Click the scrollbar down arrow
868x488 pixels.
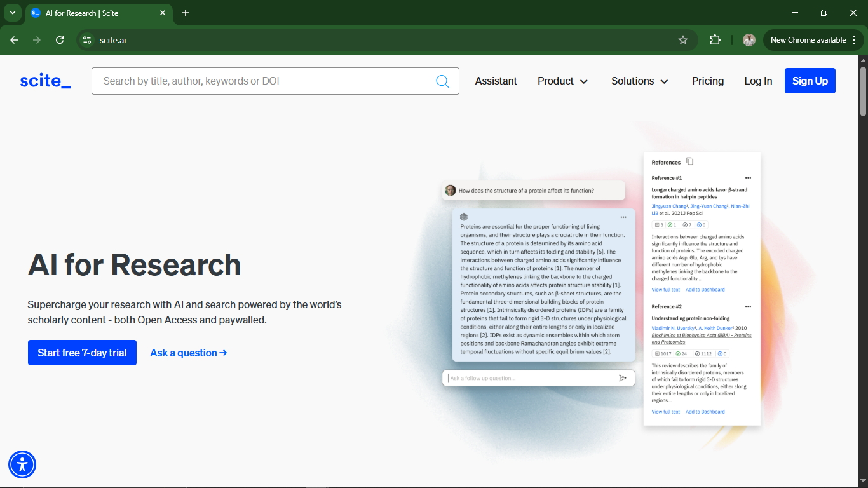click(863, 481)
